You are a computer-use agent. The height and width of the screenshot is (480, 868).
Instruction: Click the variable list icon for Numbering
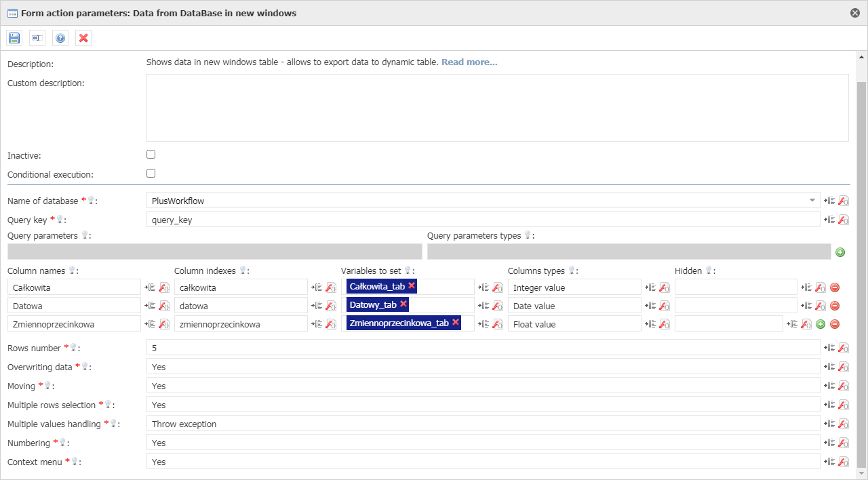(x=829, y=443)
